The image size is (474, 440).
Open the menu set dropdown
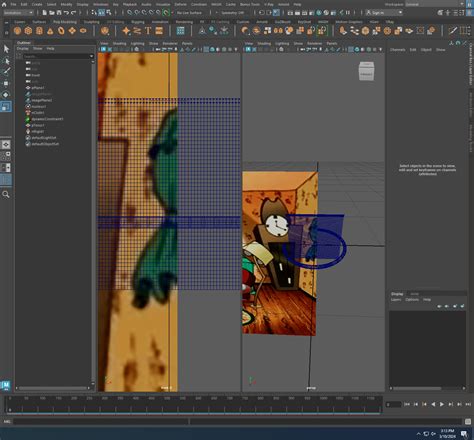tap(18, 13)
